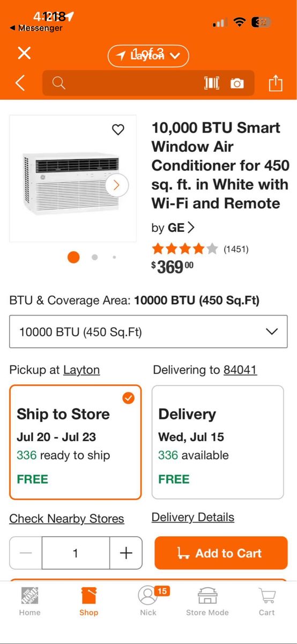Open Nick profile tab with notifications
Viewport: 297px width, 644px height.
coord(148,601)
